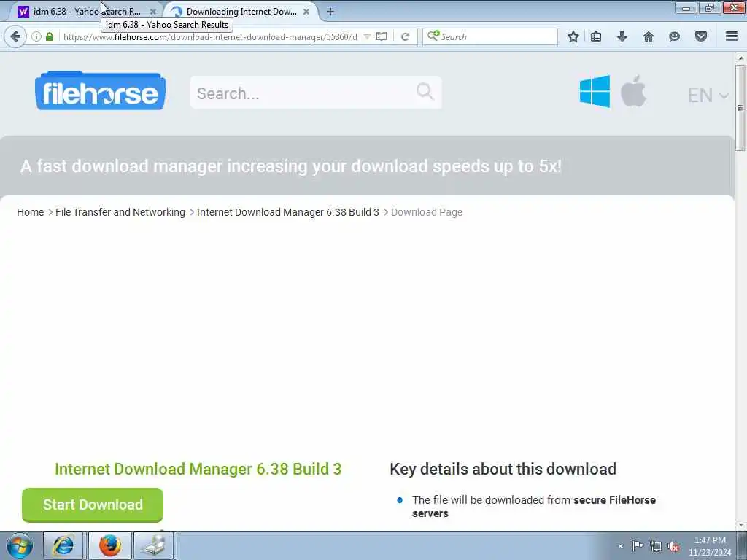
Task: Open Internet Download Manager 6.38 Build 3 breadcrumb
Action: click(x=287, y=212)
